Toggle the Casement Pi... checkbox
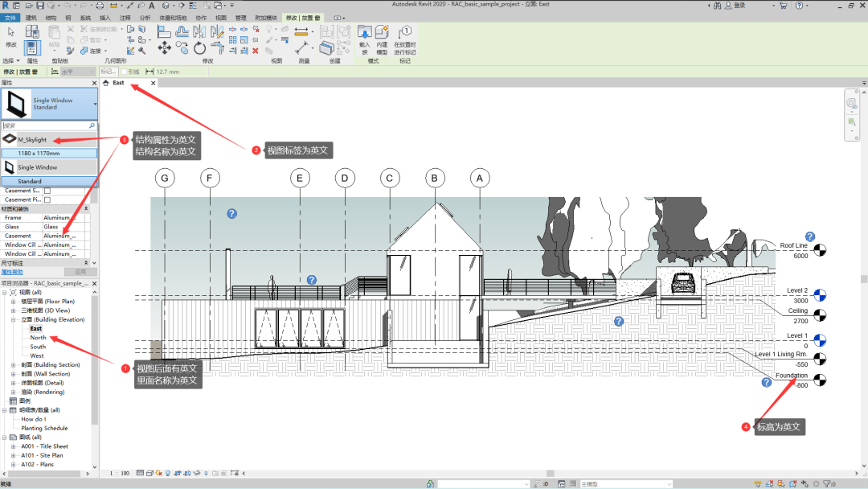 pos(47,200)
